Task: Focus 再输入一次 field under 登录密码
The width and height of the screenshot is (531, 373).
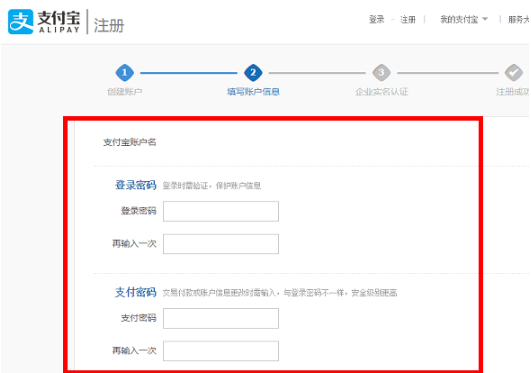Action: [221, 244]
